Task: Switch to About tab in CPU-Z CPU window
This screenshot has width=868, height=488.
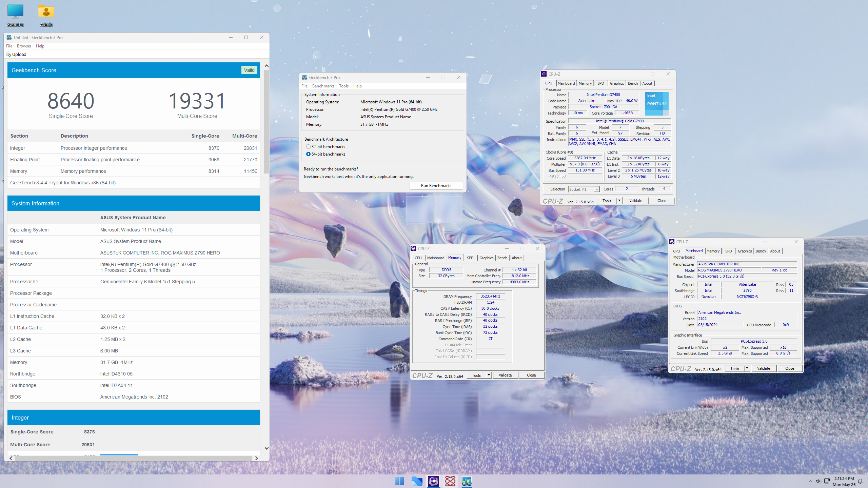Action: point(647,83)
